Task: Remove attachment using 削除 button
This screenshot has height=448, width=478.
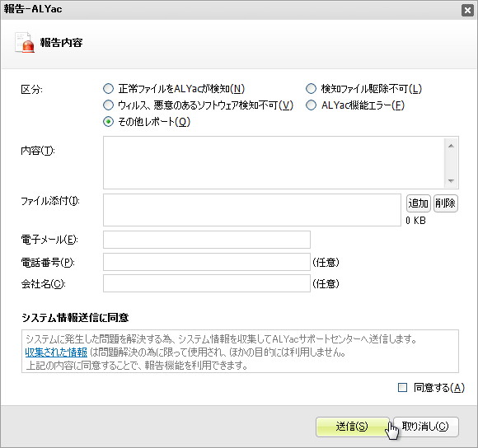Action: coord(445,203)
